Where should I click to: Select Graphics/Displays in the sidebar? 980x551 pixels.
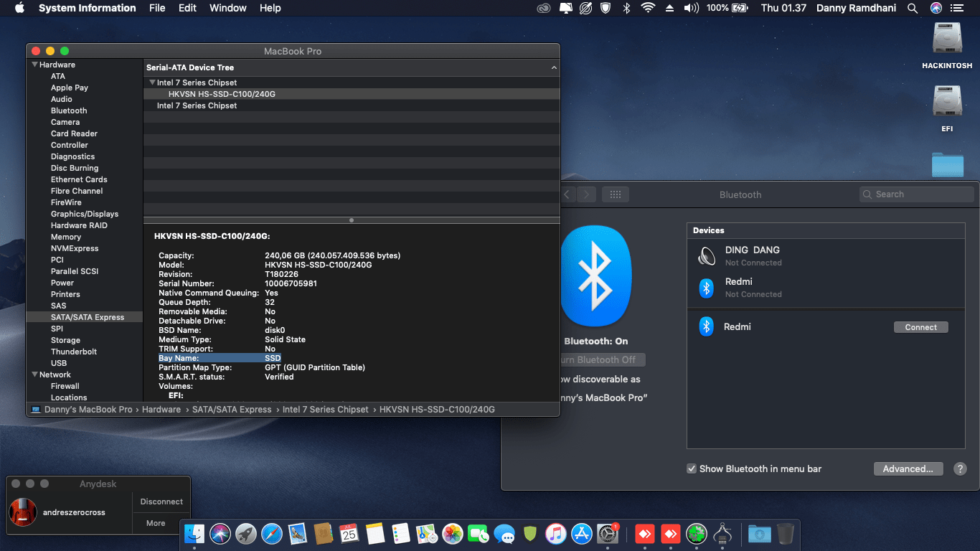[x=85, y=214]
